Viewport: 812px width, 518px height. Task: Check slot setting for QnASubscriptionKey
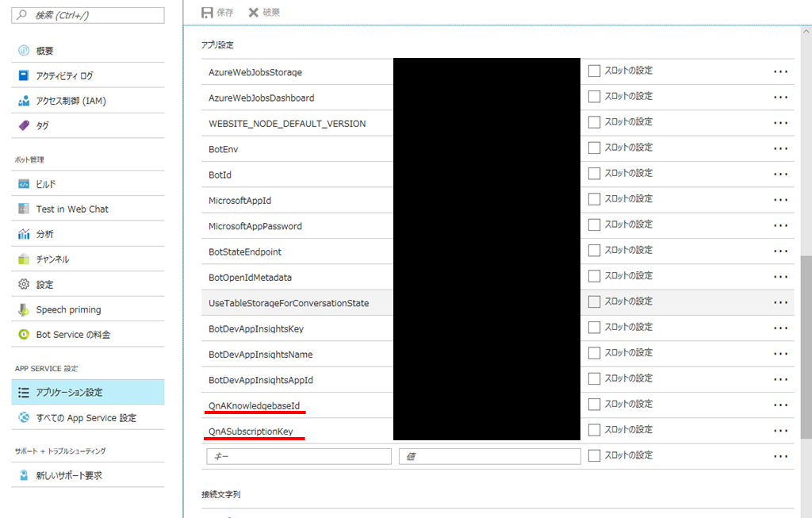click(595, 430)
